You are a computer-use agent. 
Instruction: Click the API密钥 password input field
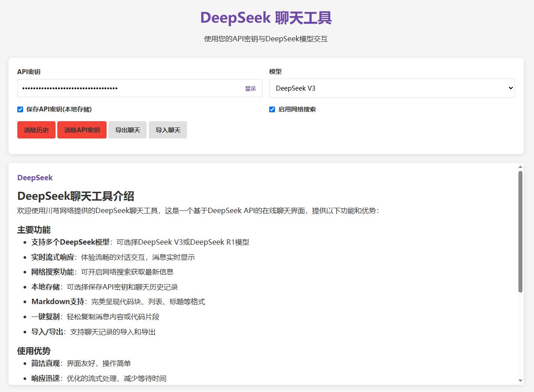point(139,88)
